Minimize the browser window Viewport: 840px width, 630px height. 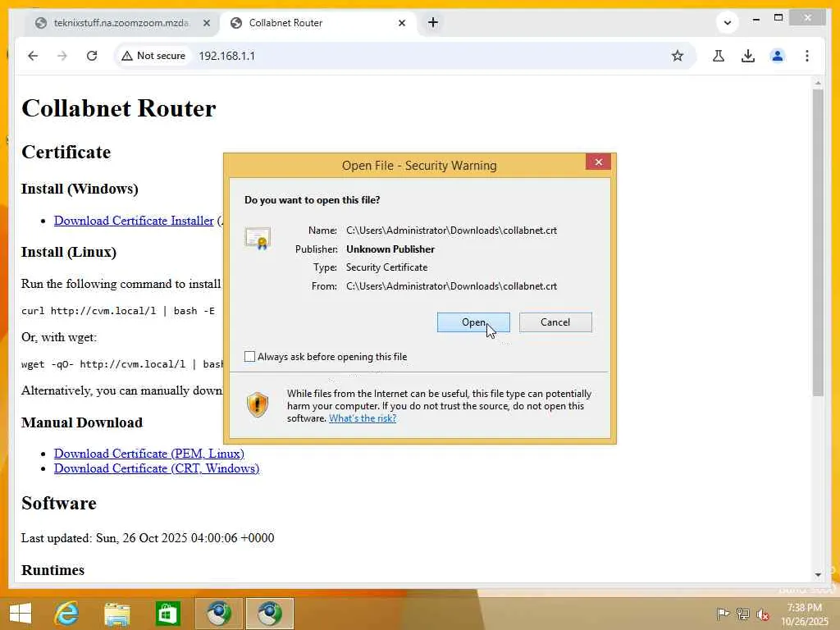coord(756,19)
